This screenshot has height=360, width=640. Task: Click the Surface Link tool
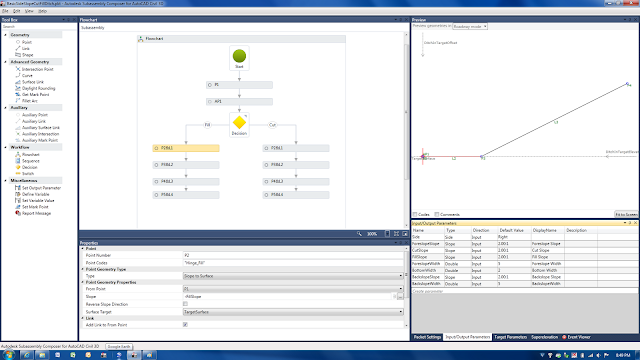click(32, 82)
